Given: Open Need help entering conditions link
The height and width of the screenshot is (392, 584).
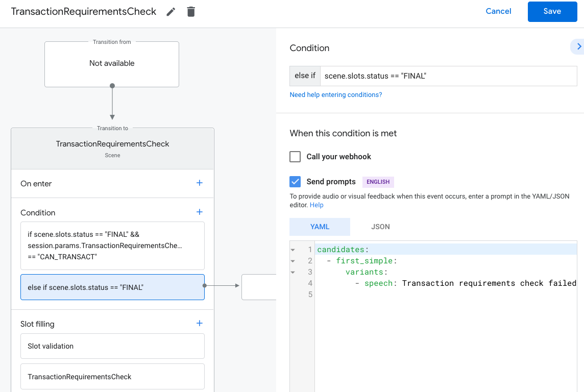Looking at the screenshot, I should coord(335,95).
